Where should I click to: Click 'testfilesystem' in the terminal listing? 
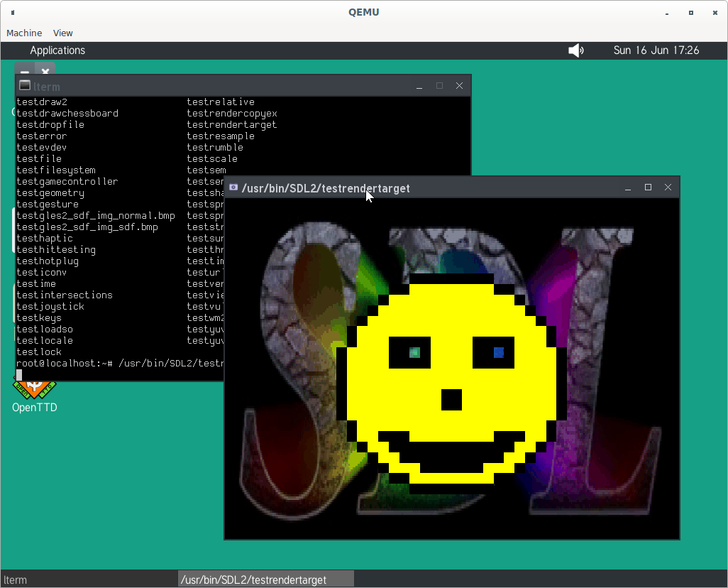[56, 170]
